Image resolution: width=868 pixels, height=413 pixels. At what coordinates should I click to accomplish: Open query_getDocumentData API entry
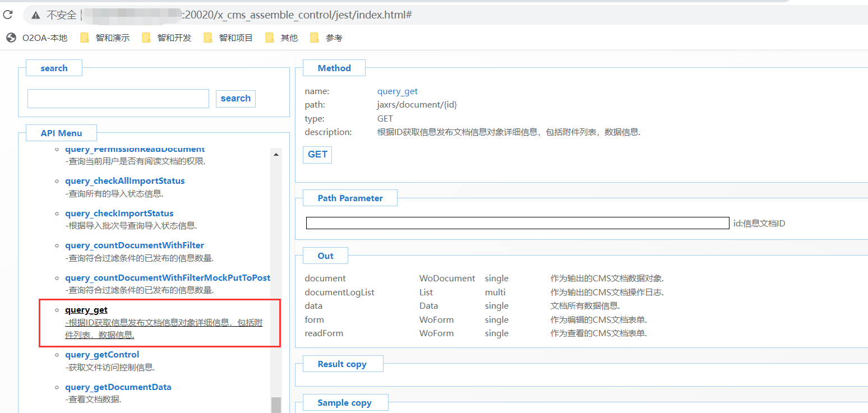point(118,387)
